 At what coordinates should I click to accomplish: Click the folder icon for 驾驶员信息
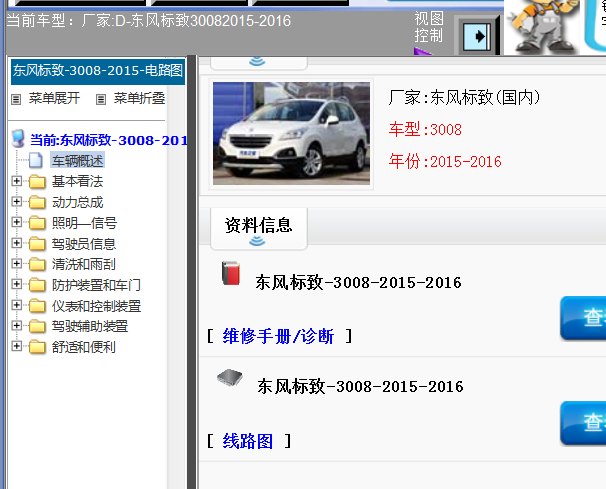coord(37,244)
